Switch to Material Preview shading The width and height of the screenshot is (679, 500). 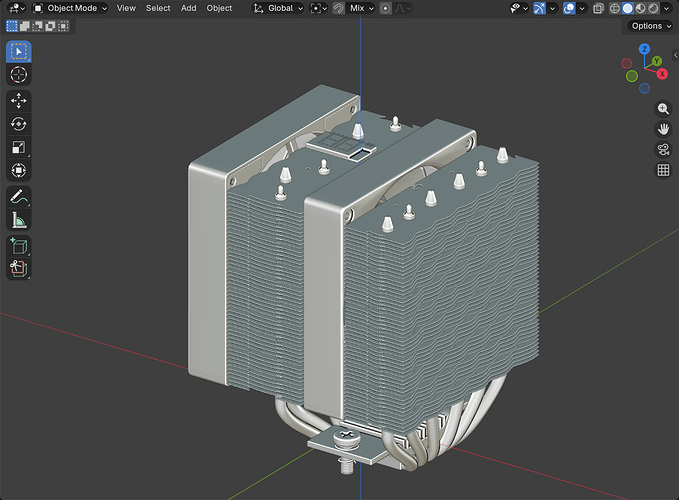(x=640, y=8)
